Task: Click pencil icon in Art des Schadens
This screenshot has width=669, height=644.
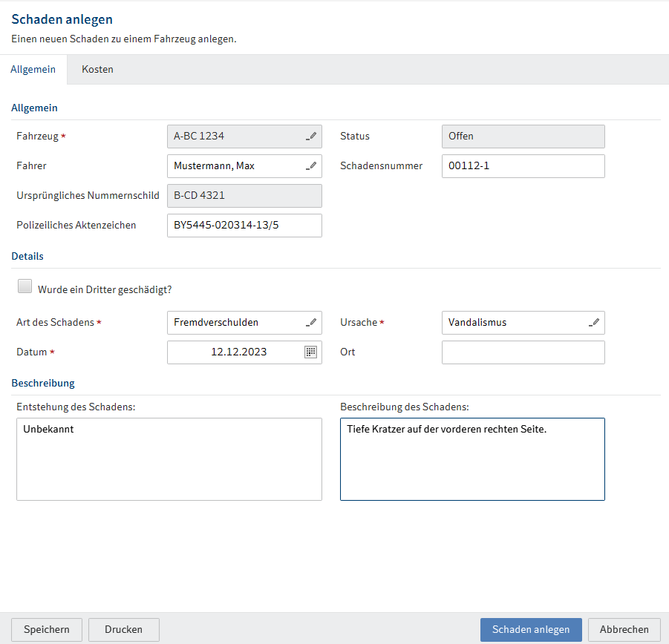Action: (312, 323)
